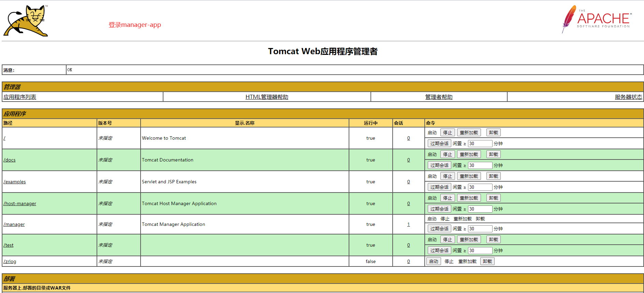Expire sessions for /test
This screenshot has width=644, height=293.
(x=439, y=250)
